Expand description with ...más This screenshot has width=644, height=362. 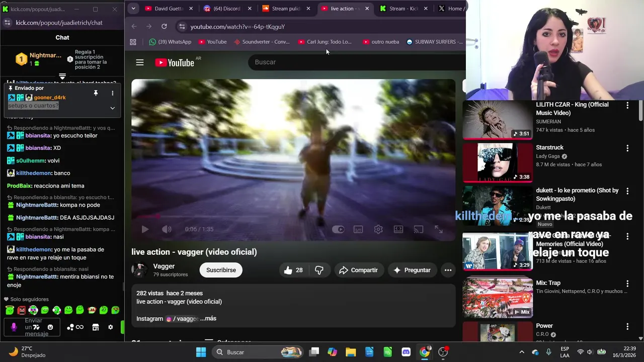tap(208, 318)
